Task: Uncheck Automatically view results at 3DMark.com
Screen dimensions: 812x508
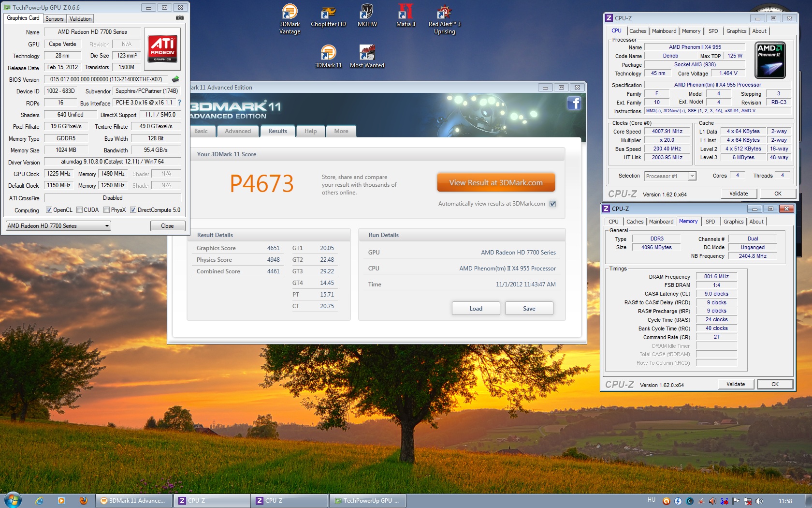Action: pos(553,204)
